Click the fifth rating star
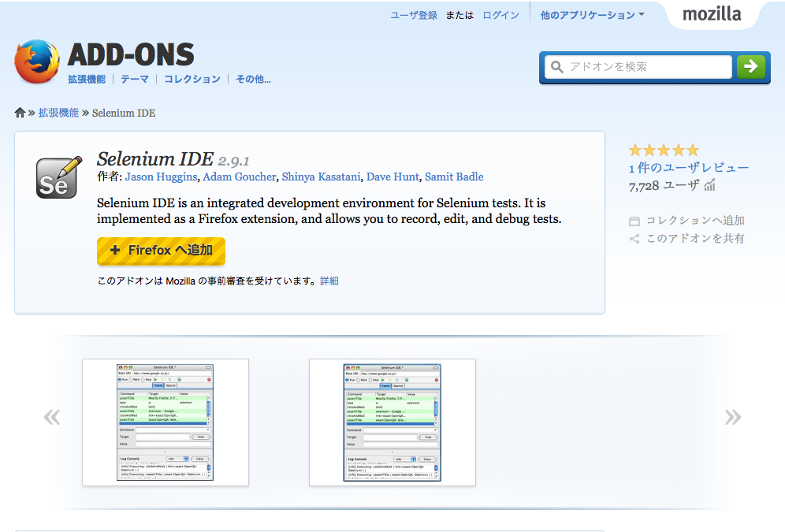The width and height of the screenshot is (785, 532). point(692,150)
